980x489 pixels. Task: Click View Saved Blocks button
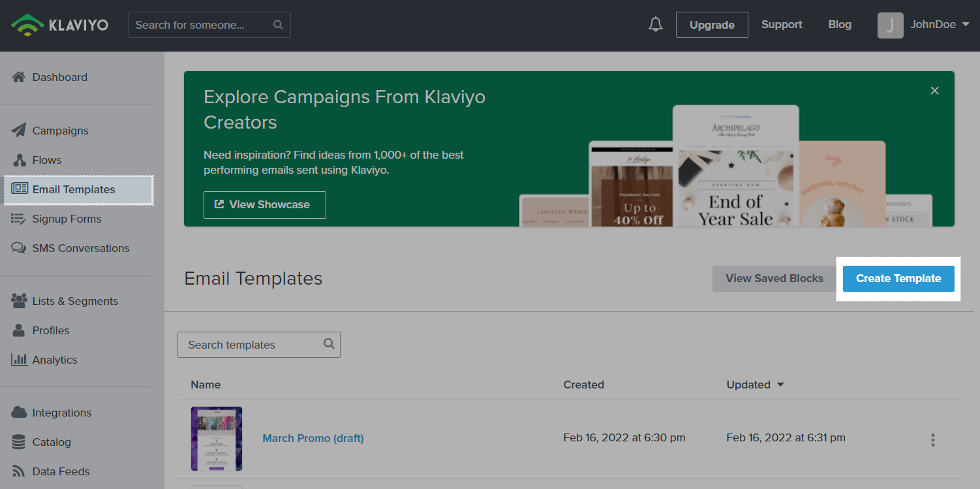(774, 278)
